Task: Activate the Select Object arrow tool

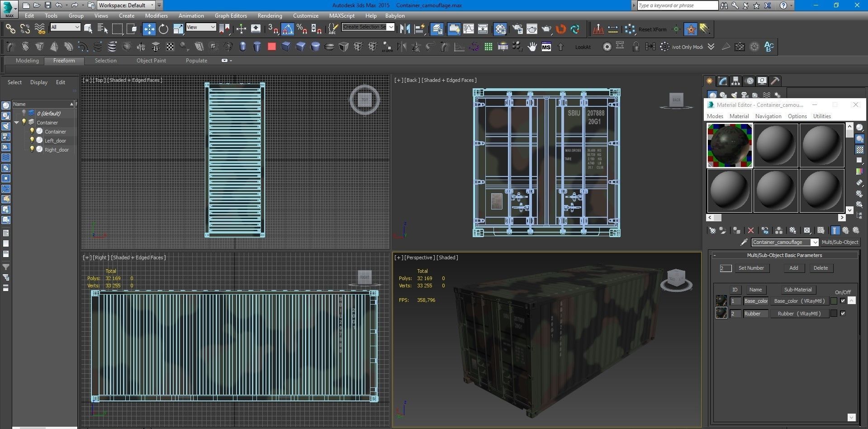Action: [88, 29]
